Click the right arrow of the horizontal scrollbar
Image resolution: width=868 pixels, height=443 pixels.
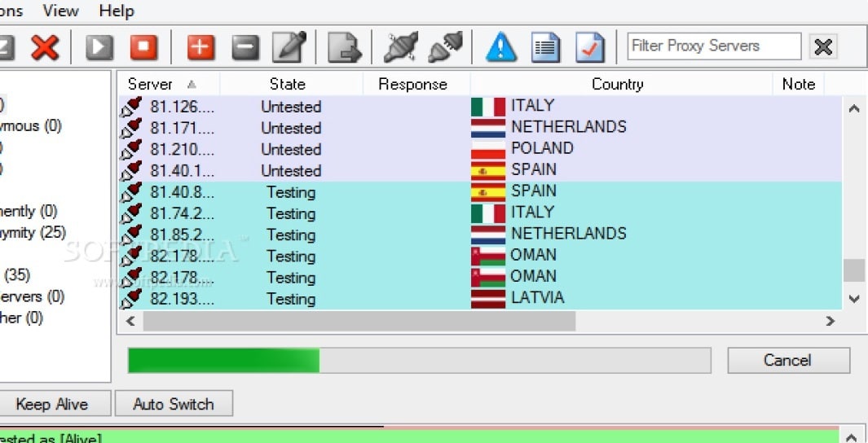pyautogui.click(x=830, y=321)
